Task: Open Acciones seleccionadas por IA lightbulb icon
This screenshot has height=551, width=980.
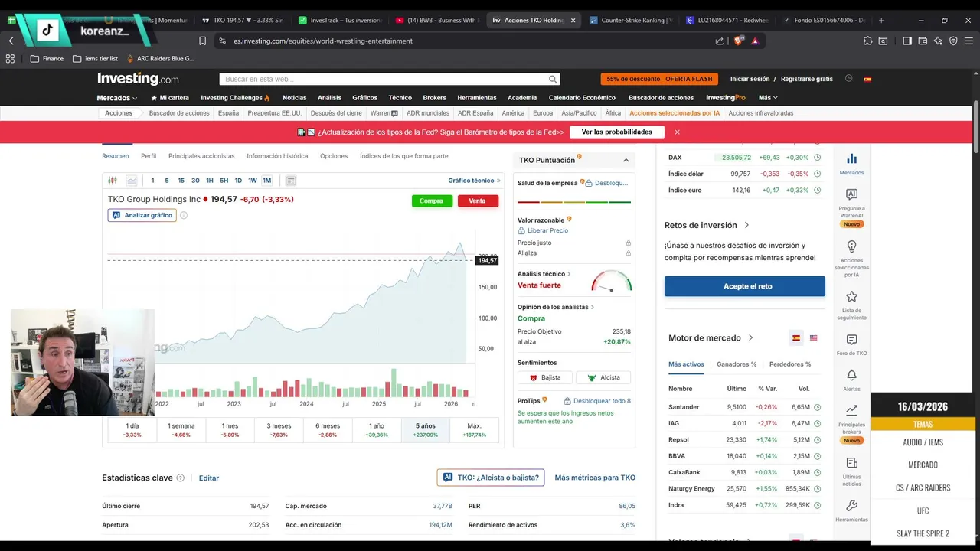Action: (851, 246)
